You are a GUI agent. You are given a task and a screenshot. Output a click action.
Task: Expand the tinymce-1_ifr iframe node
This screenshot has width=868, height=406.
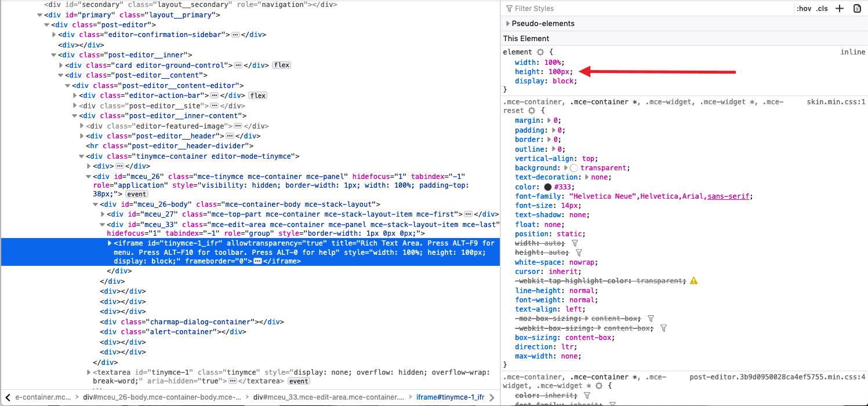pyautogui.click(x=110, y=243)
